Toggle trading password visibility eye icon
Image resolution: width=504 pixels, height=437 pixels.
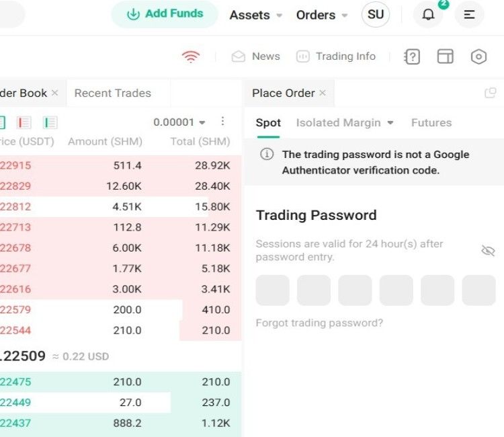coord(488,251)
